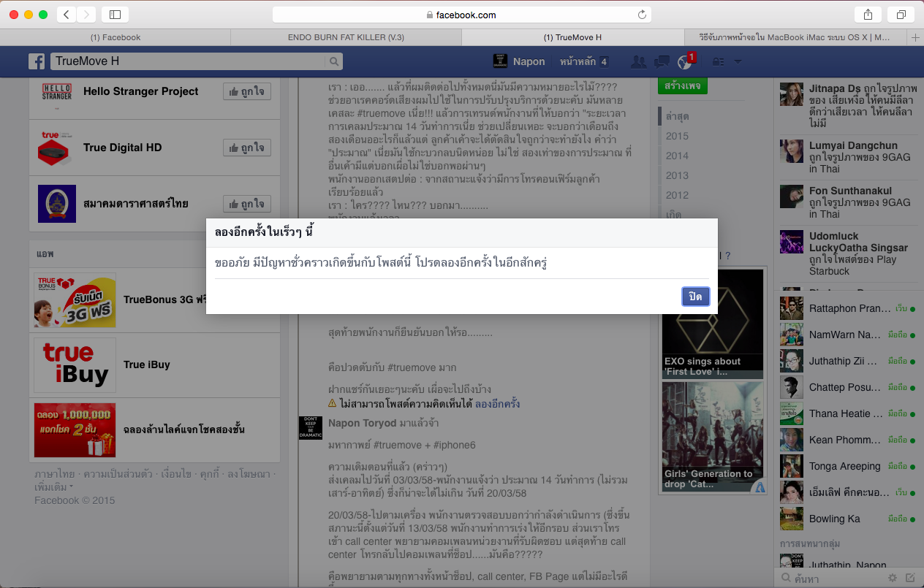Open EXO sings about 'First Love' ad
Screen dimensions: 924x588
(x=713, y=323)
